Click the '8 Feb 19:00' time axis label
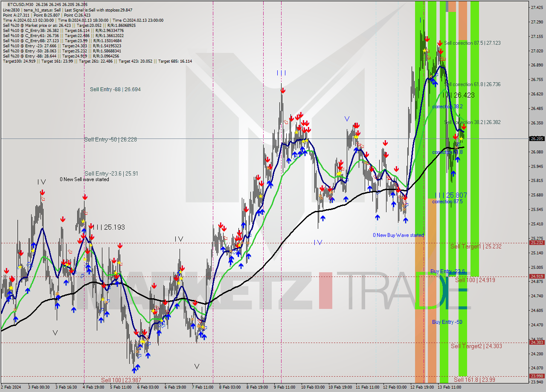Image resolution: width=546 pixels, height=392 pixels. click(257, 387)
